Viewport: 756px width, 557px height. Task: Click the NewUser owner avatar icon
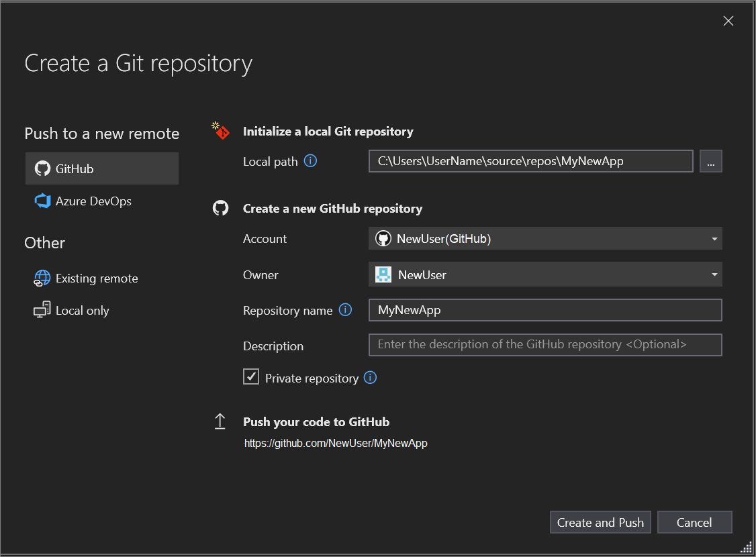[x=383, y=274]
